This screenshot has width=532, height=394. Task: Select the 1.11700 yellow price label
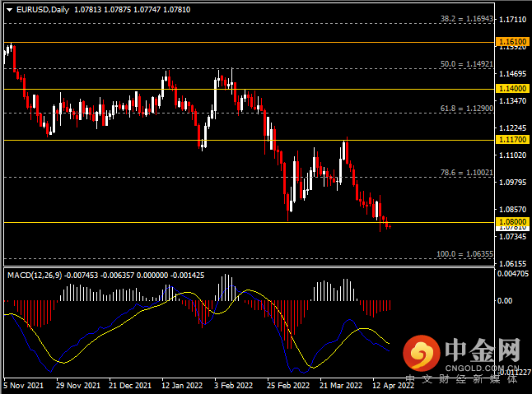513,140
